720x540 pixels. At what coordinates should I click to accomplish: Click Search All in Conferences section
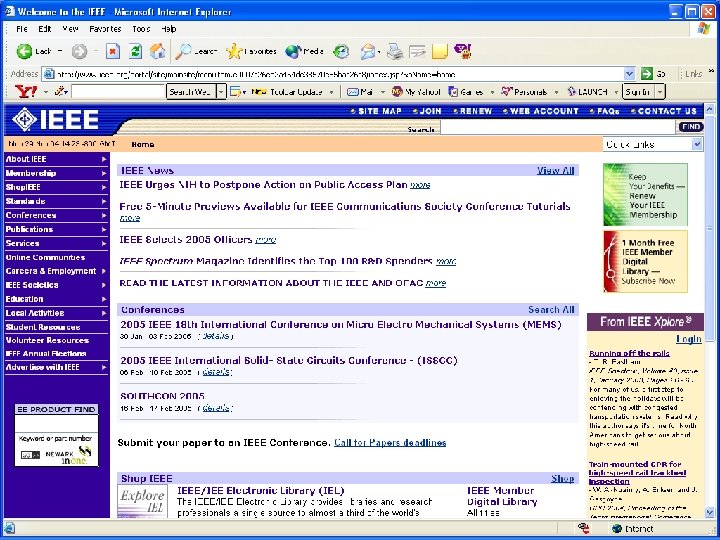click(551, 309)
